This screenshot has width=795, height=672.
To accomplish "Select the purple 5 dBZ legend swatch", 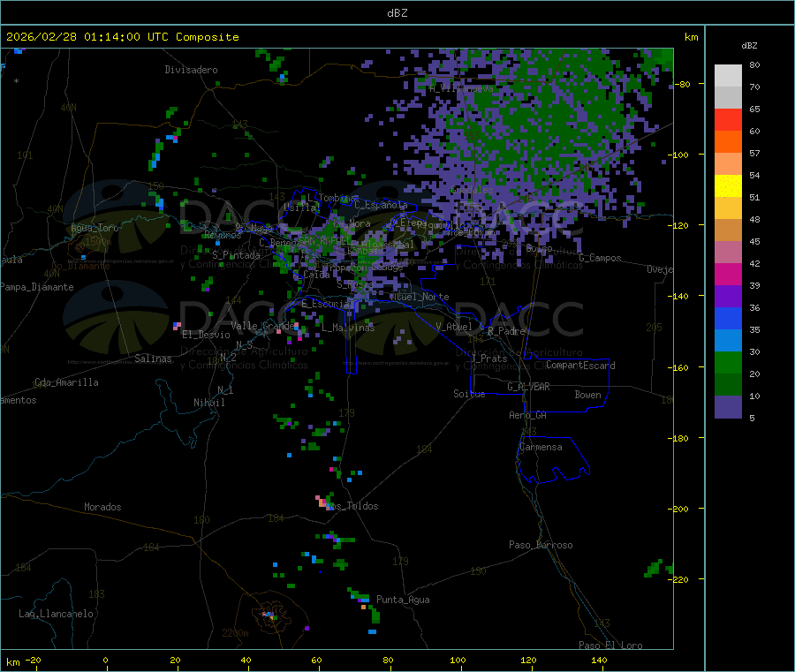I will pos(728,407).
